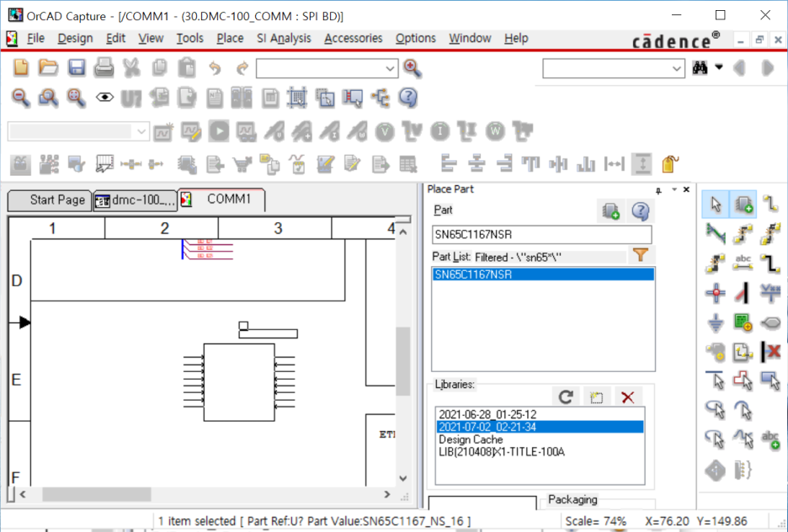Open the Accessories menu
The width and height of the screenshot is (788, 532).
[x=354, y=38]
